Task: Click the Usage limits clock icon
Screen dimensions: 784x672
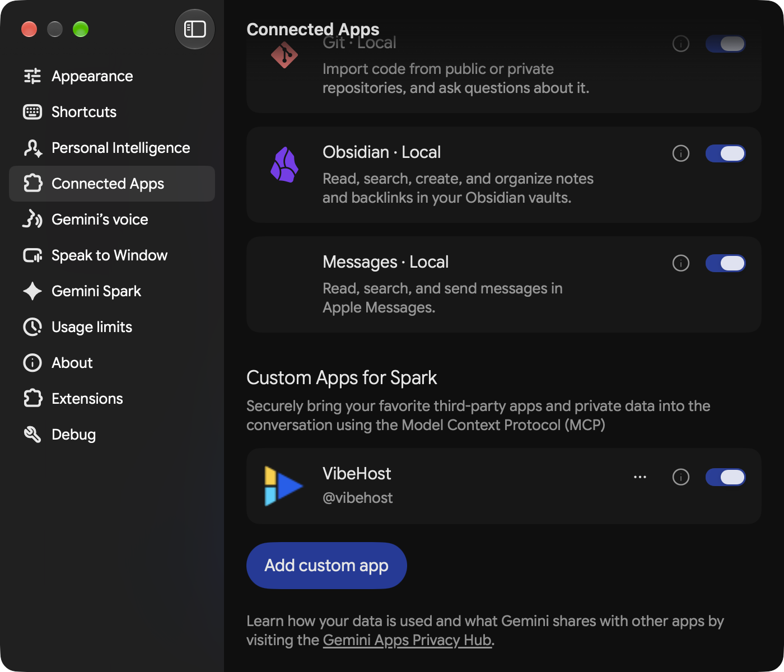Action: [x=32, y=327]
